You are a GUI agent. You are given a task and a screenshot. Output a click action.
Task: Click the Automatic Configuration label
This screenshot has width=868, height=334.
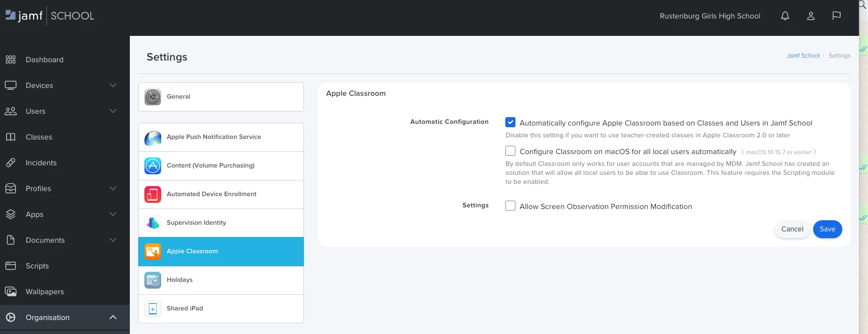449,122
